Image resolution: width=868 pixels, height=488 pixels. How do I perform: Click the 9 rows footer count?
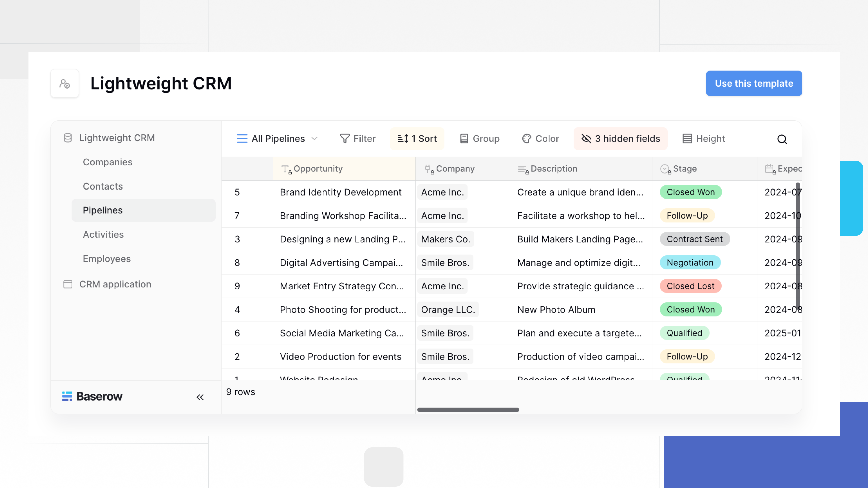[x=241, y=392]
